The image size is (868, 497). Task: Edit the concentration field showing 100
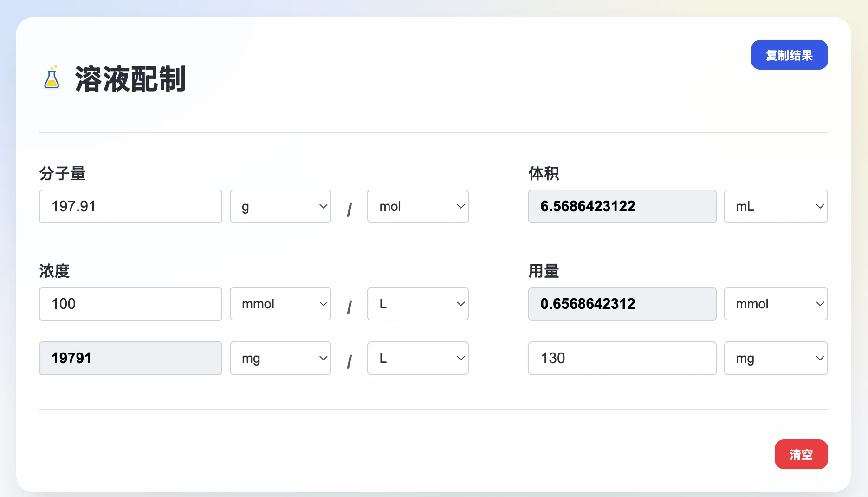pyautogui.click(x=130, y=304)
